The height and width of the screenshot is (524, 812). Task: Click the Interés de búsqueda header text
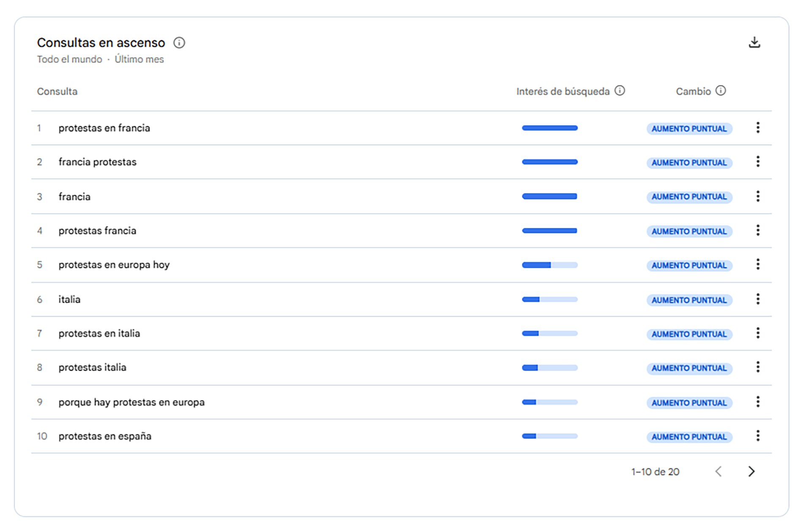pyautogui.click(x=562, y=92)
